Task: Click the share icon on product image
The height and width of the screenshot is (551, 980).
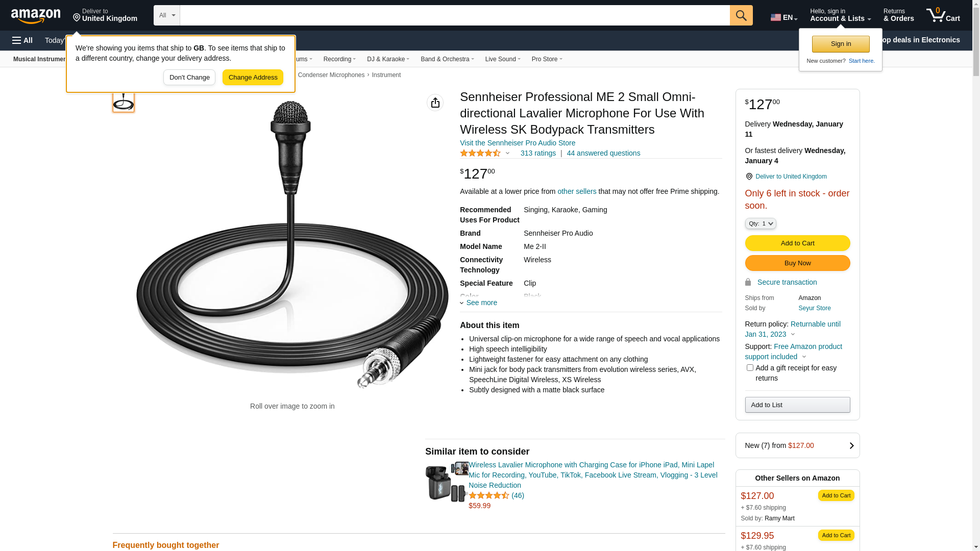Action: tap(435, 103)
